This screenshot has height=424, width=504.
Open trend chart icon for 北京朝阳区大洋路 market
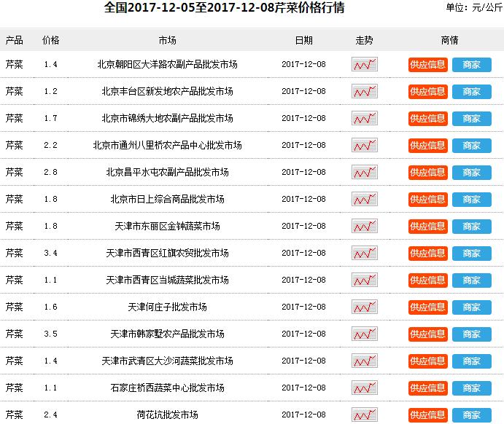pos(364,65)
